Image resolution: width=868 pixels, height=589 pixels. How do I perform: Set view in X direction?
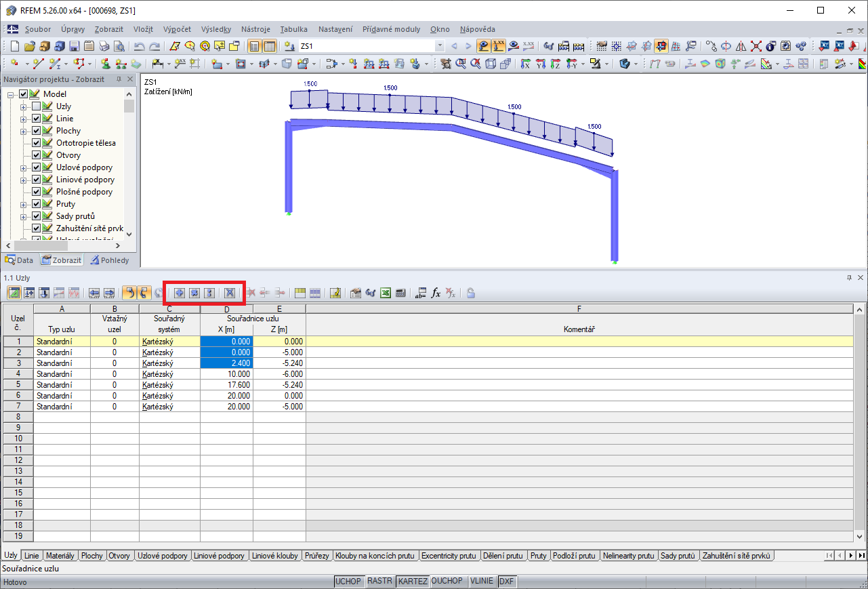[x=526, y=64]
